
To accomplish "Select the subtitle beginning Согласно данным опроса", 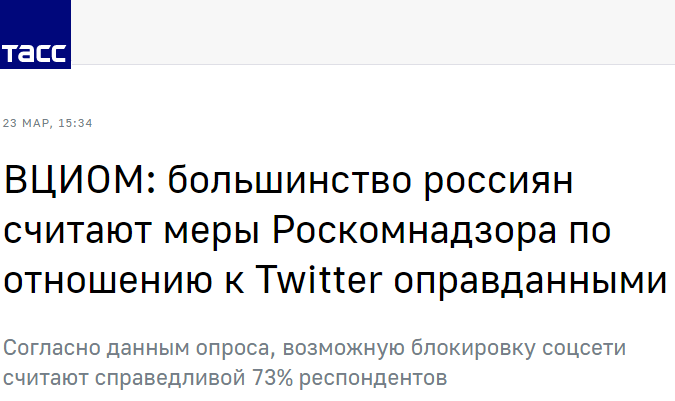I will (x=314, y=363).
